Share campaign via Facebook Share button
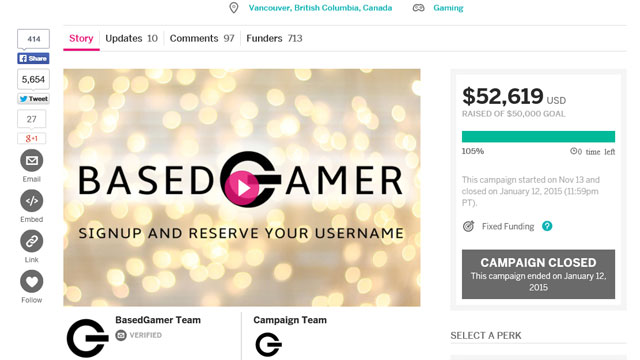This screenshot has width=640, height=360. tap(33, 58)
